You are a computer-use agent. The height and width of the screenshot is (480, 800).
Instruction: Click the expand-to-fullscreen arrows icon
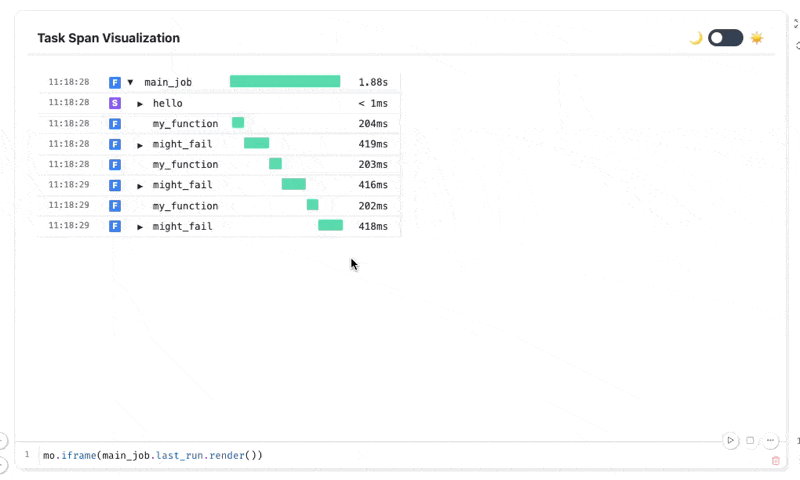pos(796,24)
